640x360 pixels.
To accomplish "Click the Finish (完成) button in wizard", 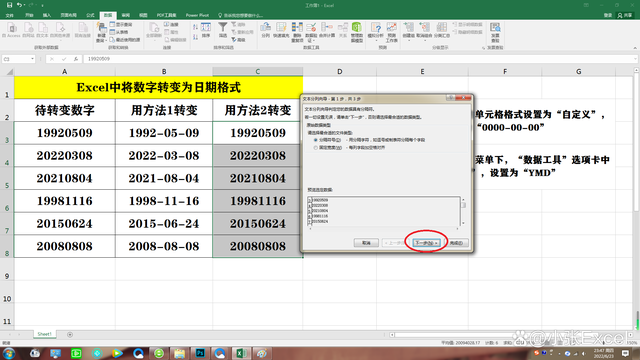I will pyautogui.click(x=456, y=243).
